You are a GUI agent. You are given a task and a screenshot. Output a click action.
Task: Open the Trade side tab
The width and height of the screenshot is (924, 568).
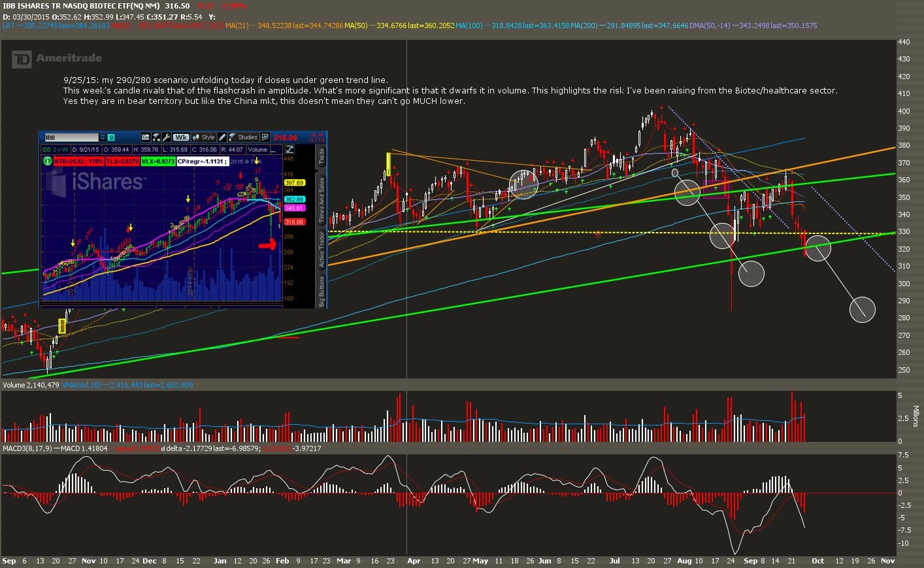321,156
